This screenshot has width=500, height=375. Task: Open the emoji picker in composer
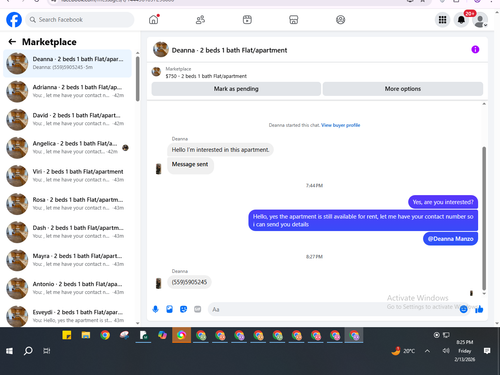pyautogui.click(x=463, y=309)
